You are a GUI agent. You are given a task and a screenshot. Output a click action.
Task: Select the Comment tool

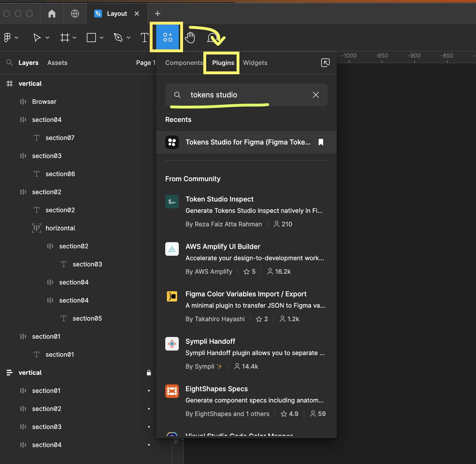(213, 37)
